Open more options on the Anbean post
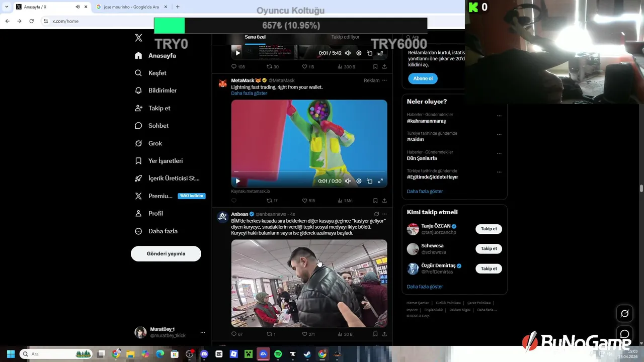The height and width of the screenshot is (362, 644). (x=385, y=214)
